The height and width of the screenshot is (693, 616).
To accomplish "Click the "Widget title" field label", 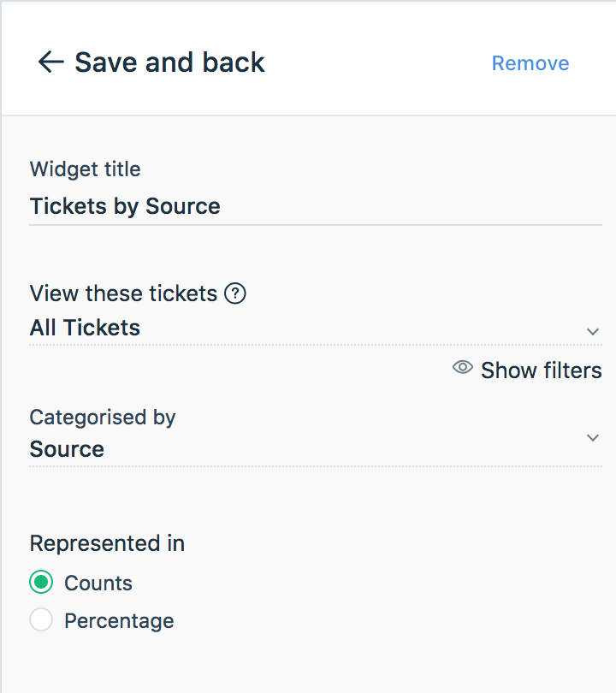I will [85, 169].
